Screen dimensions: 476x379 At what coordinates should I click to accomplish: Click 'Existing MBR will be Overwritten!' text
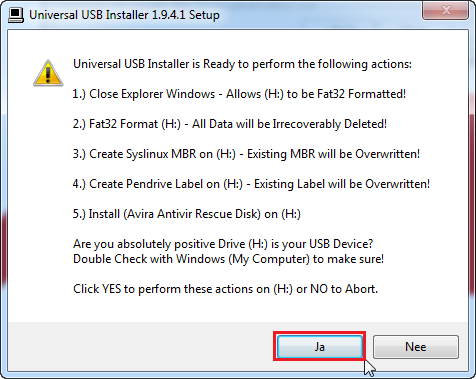pos(333,154)
